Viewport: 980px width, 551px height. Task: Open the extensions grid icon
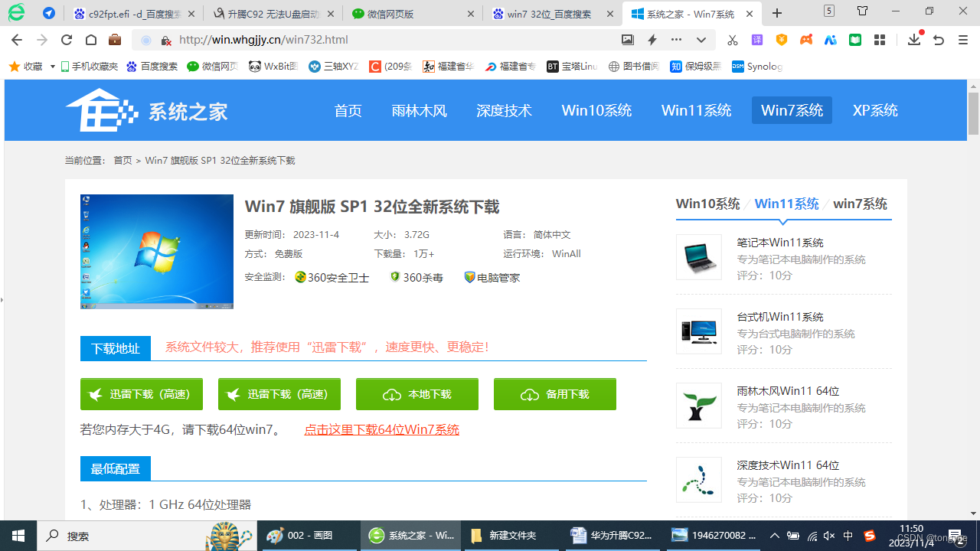(880, 40)
